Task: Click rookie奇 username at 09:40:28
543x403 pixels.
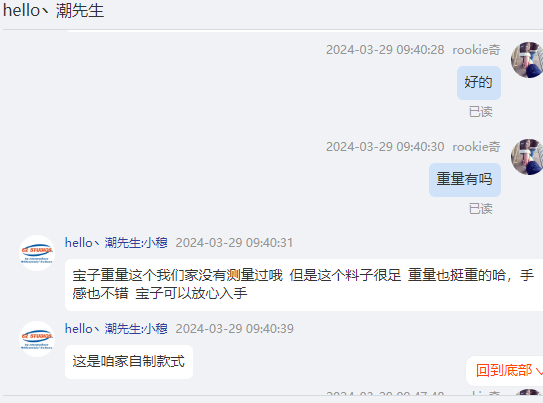Action: pyautogui.click(x=476, y=50)
